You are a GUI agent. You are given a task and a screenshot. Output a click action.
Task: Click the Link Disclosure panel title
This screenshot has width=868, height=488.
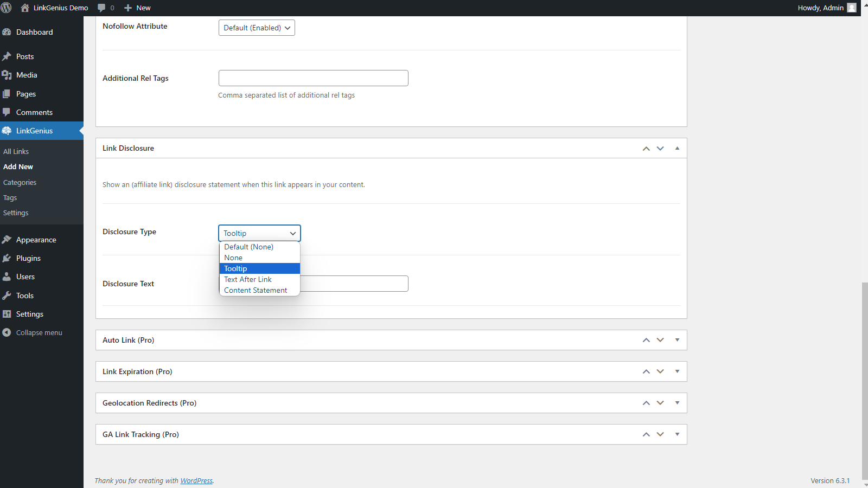pos(128,148)
